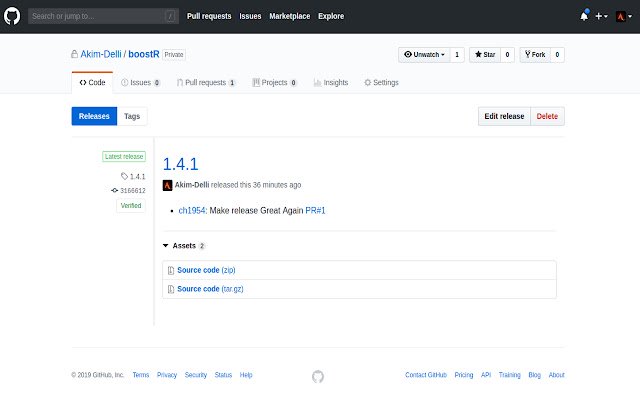
Task: Open the notifications bell
Action: (584, 16)
